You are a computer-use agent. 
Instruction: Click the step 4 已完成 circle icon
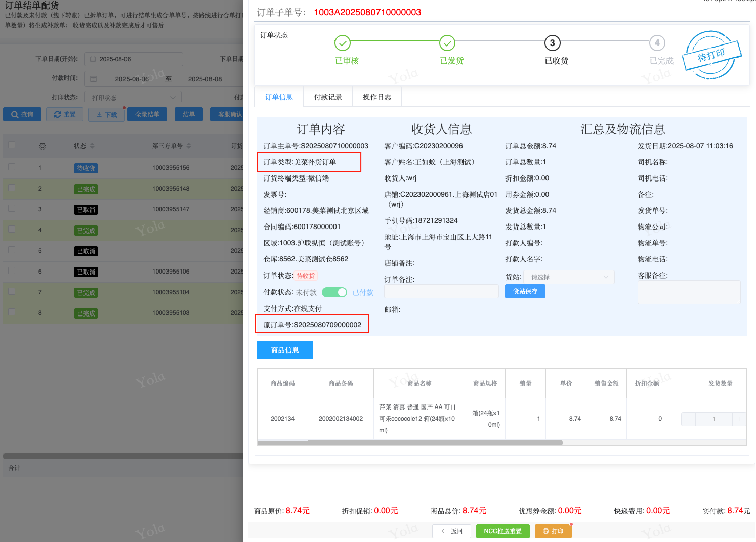tap(657, 43)
